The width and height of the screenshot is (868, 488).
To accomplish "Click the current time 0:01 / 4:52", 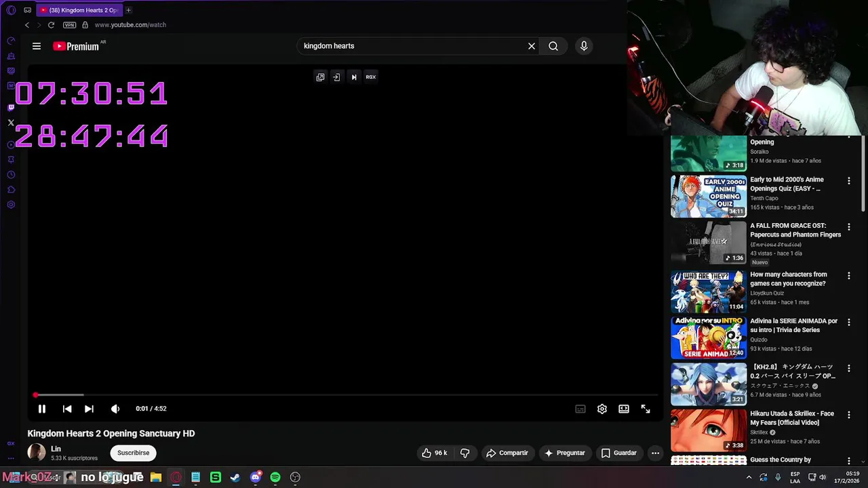I will tap(151, 409).
